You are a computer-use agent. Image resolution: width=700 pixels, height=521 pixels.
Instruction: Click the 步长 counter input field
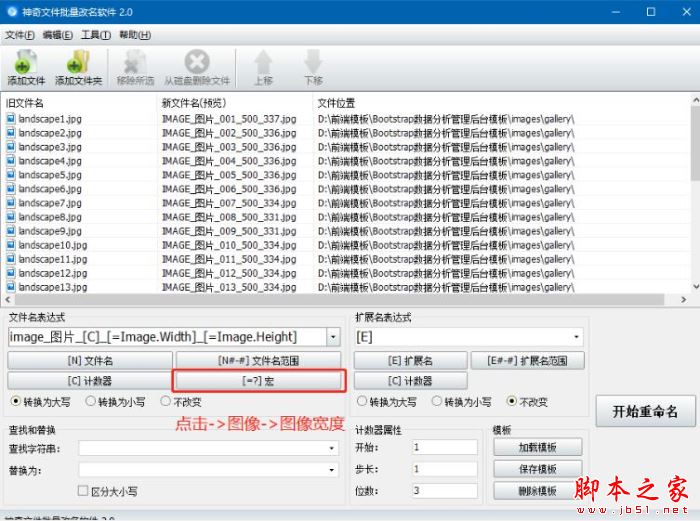tap(444, 469)
